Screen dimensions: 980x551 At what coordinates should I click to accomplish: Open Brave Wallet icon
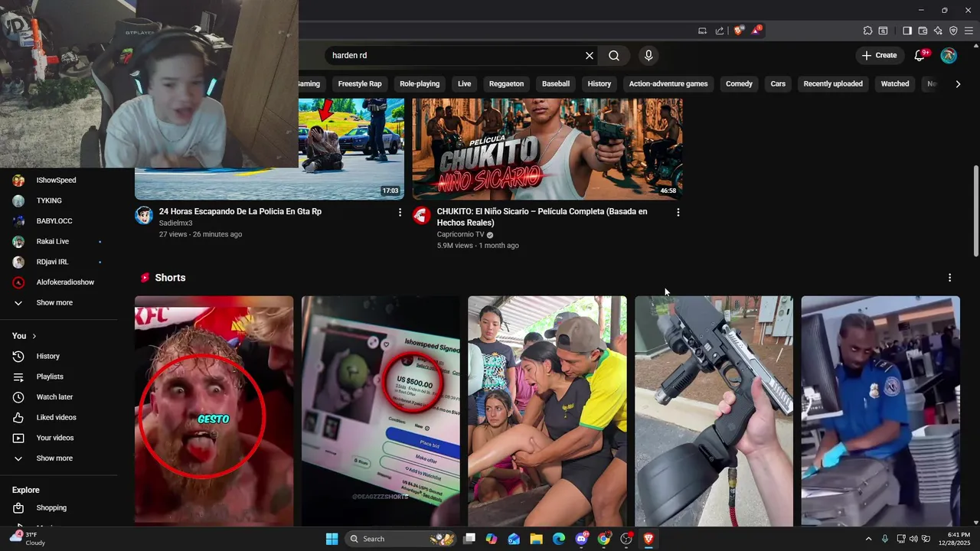point(923,31)
